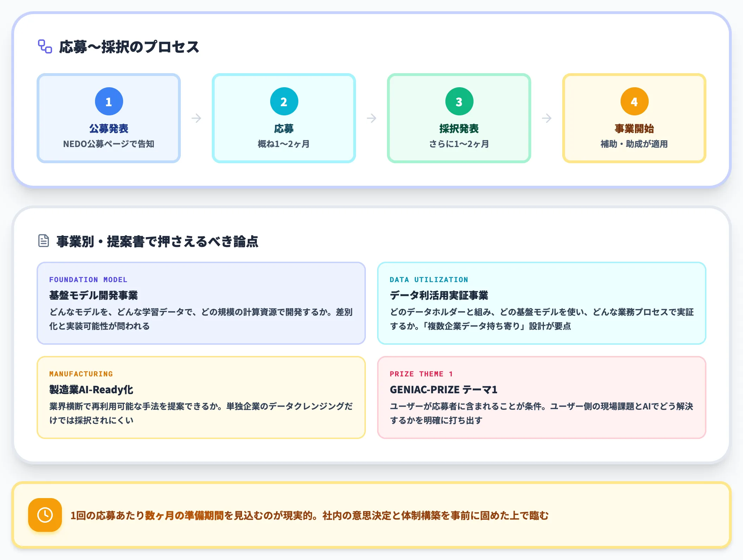Click the blue step 1 circle
743x560 pixels.
point(109,101)
